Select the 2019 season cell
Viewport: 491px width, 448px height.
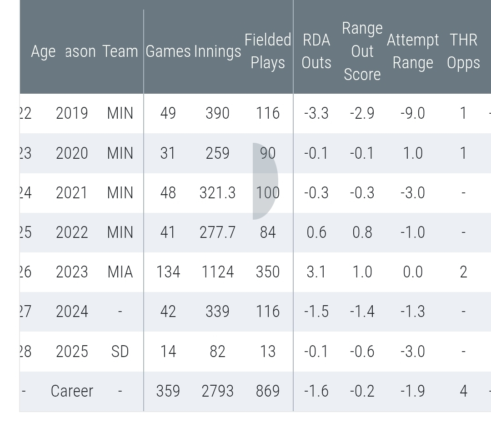coord(72,113)
